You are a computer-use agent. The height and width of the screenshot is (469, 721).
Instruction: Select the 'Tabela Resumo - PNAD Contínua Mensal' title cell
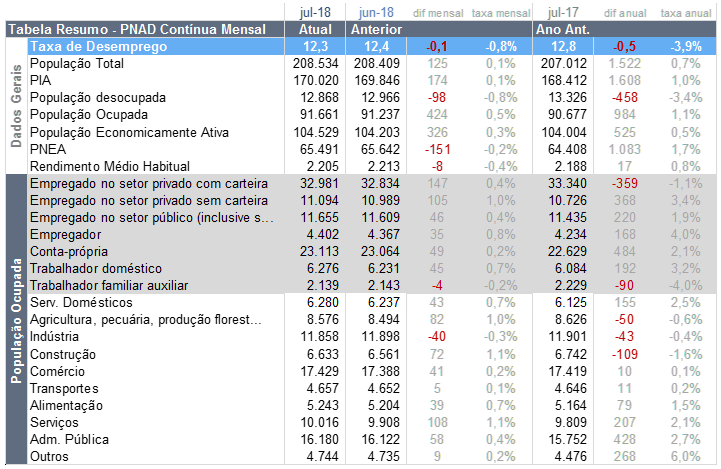pos(145,29)
